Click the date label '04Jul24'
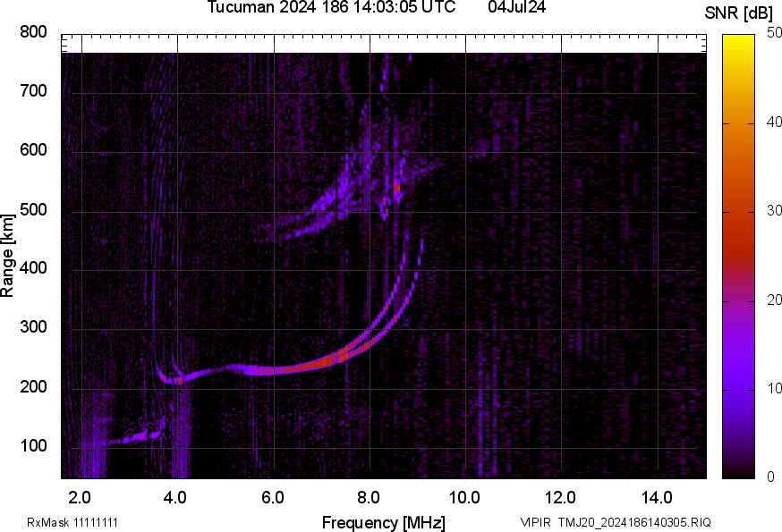This screenshot has height=532, width=782. (x=516, y=7)
